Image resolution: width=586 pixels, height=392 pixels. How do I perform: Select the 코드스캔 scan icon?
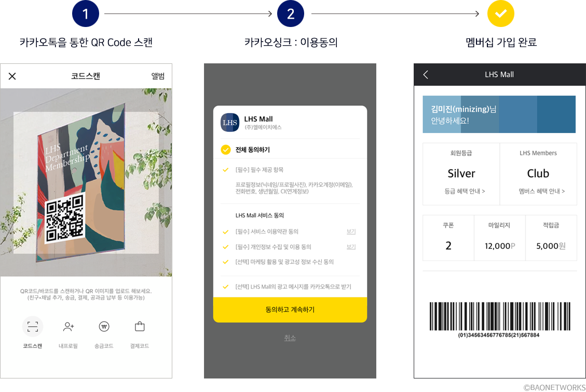[x=33, y=327]
